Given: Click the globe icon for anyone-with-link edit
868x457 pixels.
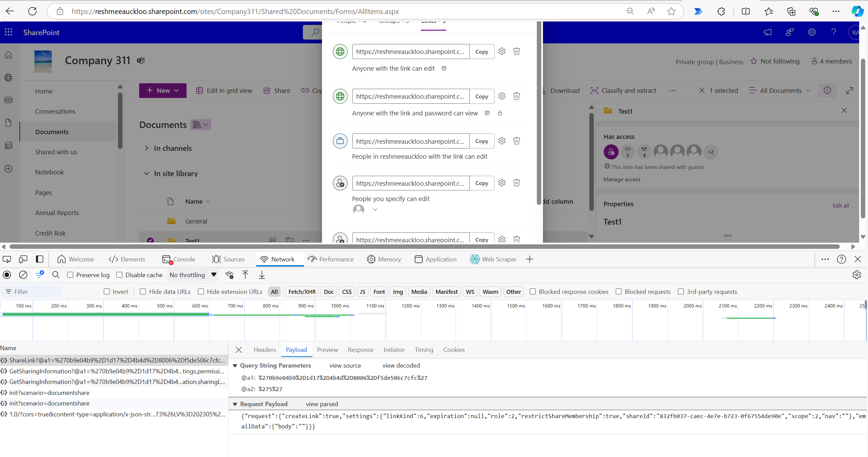Looking at the screenshot, I should point(340,52).
